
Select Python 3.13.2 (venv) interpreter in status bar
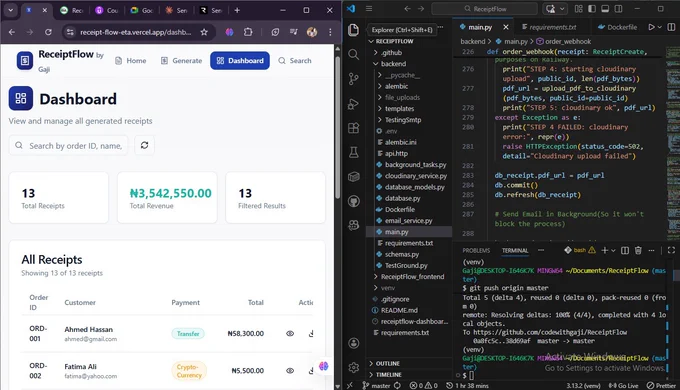[583, 386]
